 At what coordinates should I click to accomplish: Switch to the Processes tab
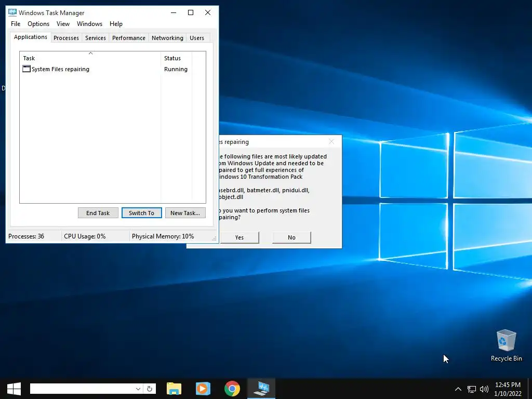tap(66, 38)
